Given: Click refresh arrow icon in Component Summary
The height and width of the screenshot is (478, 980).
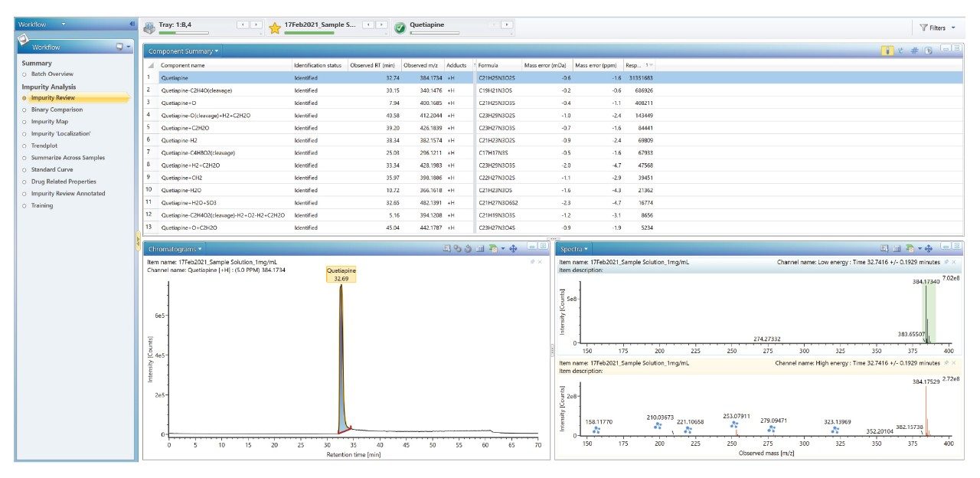Looking at the screenshot, I should click(x=900, y=51).
